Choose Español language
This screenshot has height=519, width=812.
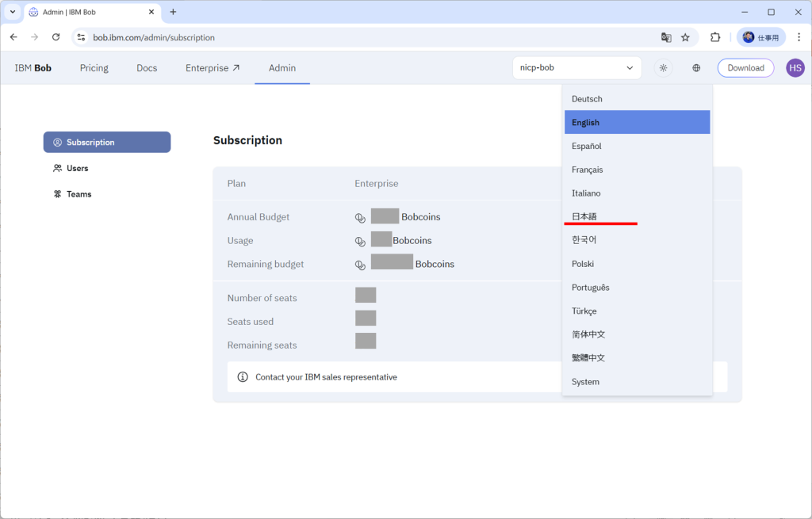point(638,146)
